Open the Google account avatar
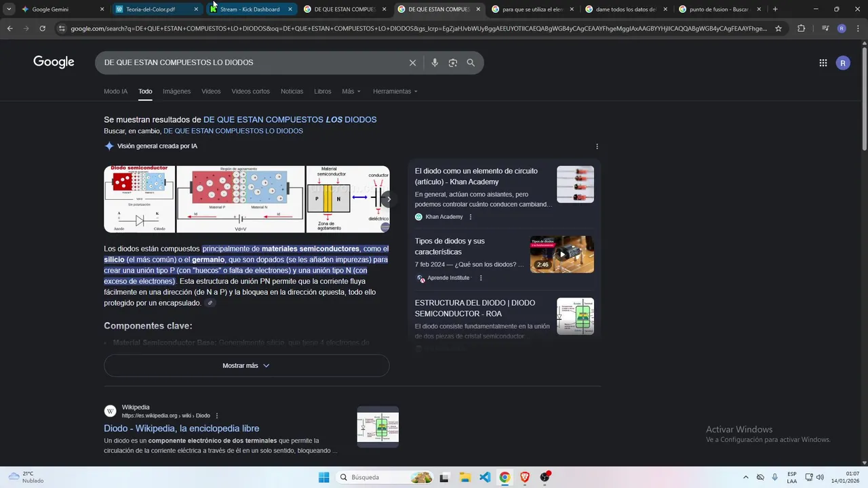The height and width of the screenshot is (488, 868). (x=843, y=63)
